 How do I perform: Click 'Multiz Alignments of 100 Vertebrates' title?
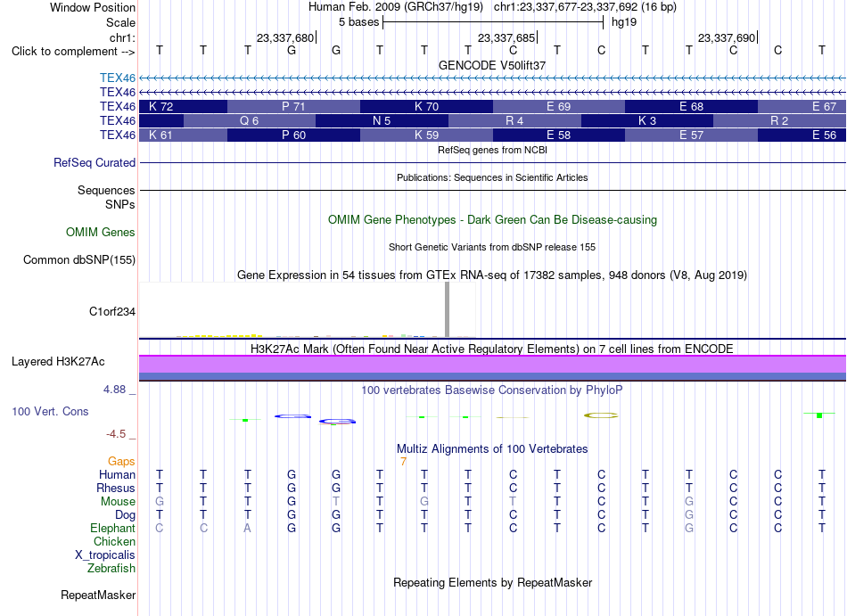point(492,448)
